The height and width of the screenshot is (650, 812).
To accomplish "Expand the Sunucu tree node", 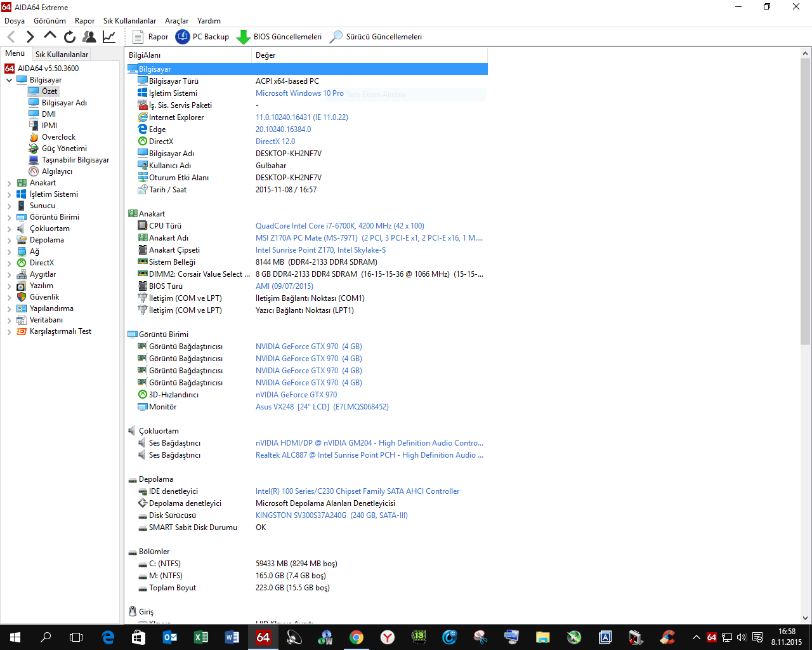I will [9, 206].
